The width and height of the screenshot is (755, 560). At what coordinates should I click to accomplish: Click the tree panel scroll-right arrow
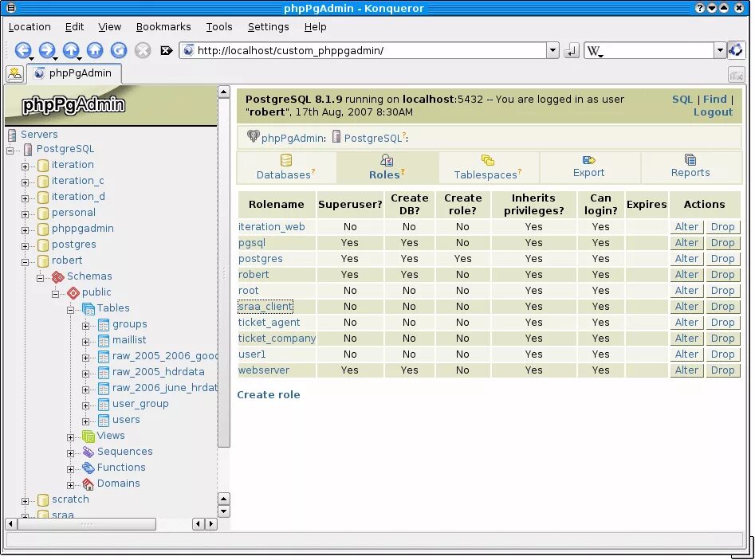point(211,524)
